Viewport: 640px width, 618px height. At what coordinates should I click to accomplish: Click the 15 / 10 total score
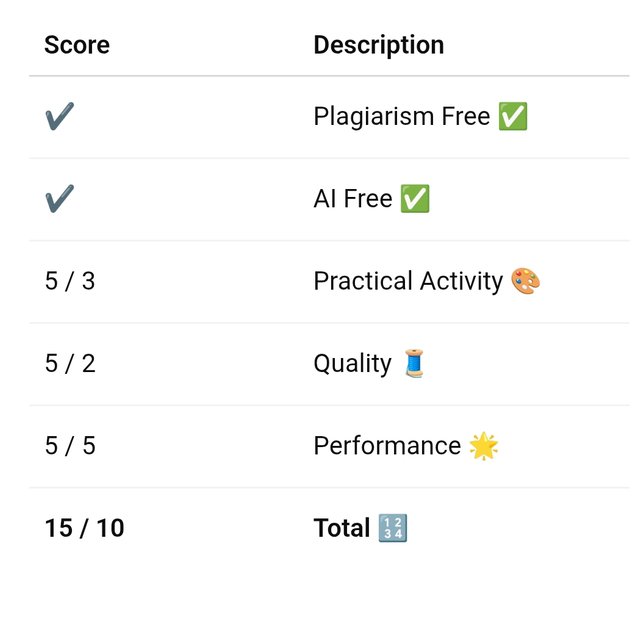[84, 528]
